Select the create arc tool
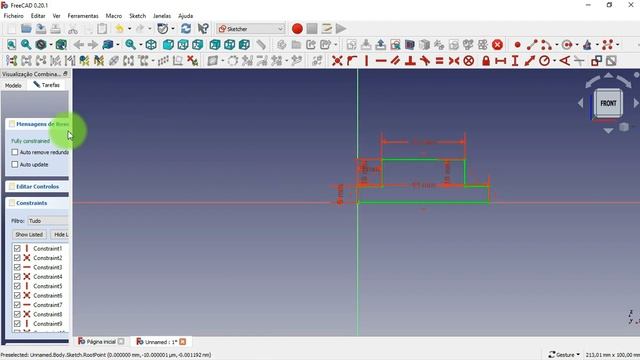 tap(547, 45)
